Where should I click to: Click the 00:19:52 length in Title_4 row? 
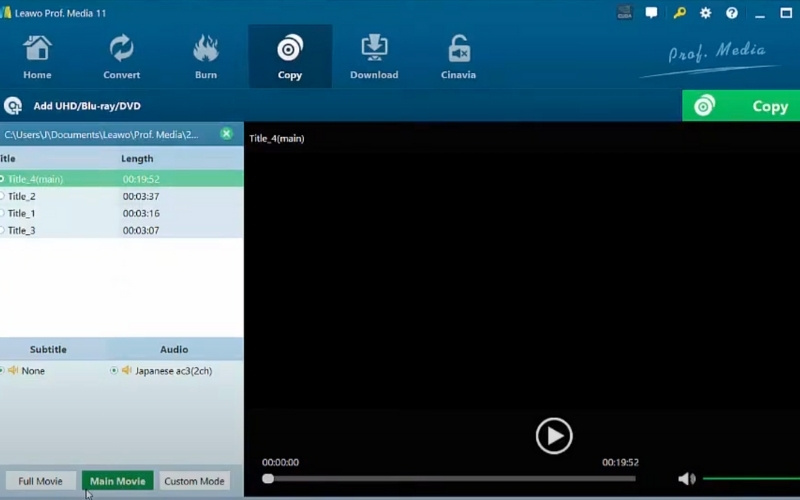pos(141,179)
